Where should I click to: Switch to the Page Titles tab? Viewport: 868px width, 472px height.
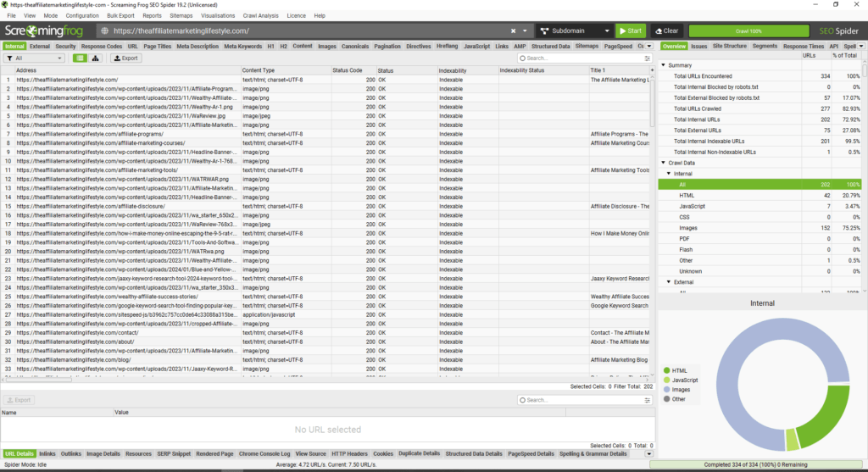(x=157, y=47)
